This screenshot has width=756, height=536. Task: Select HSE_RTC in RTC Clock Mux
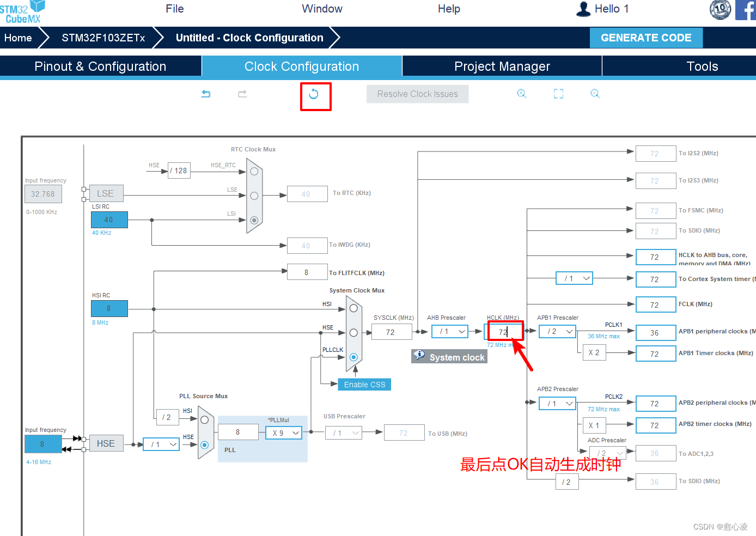(254, 171)
